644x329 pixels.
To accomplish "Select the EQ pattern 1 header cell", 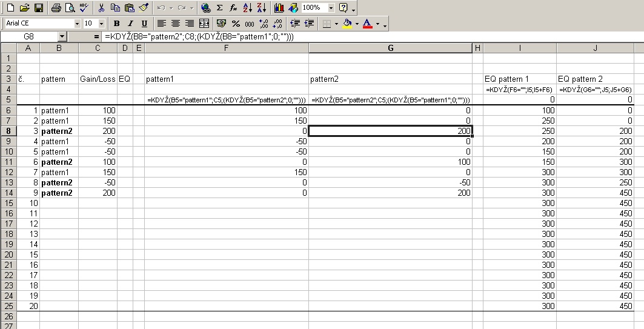I will (520, 79).
